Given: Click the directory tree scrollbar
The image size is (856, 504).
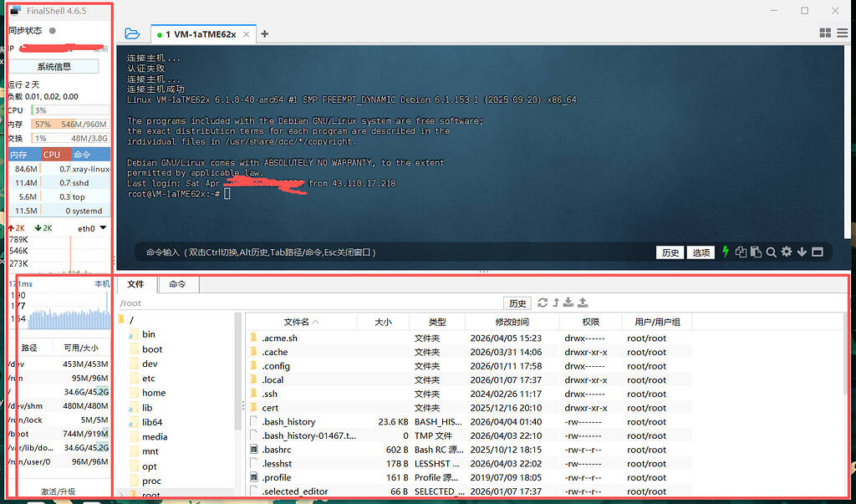Looking at the screenshot, I should (237, 371).
